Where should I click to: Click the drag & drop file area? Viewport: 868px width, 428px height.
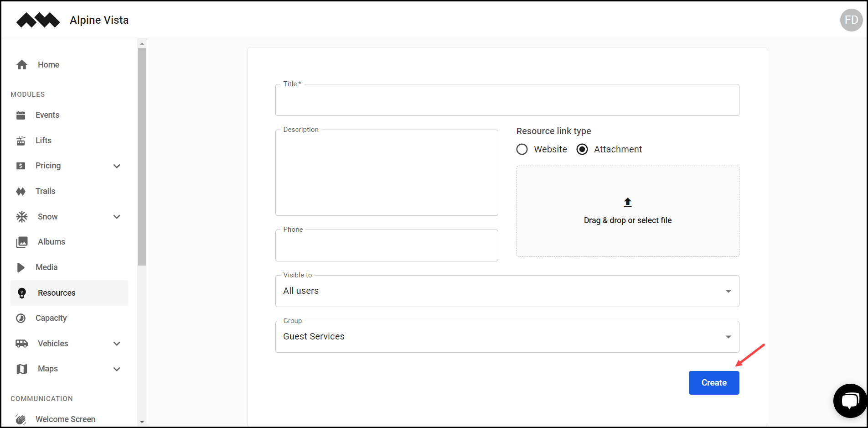628,211
